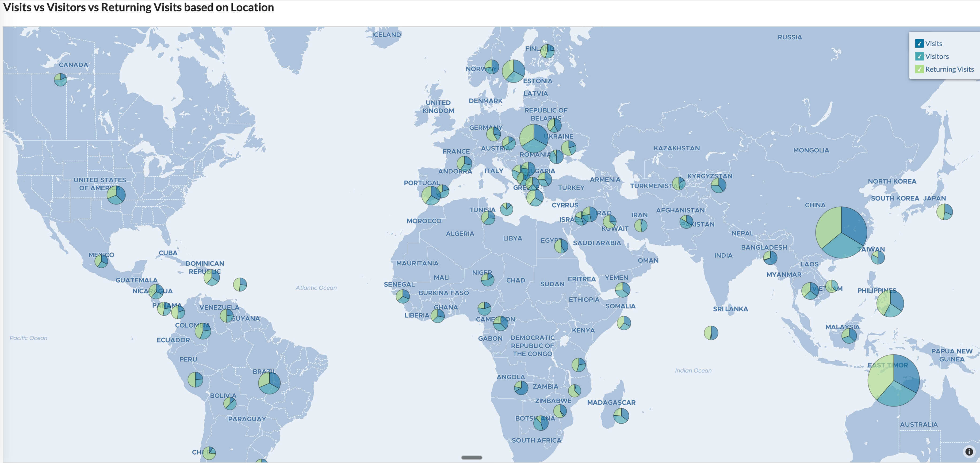Viewport: 980px width, 463px height.
Task: Click the pie chart over Philippines
Action: 890,303
